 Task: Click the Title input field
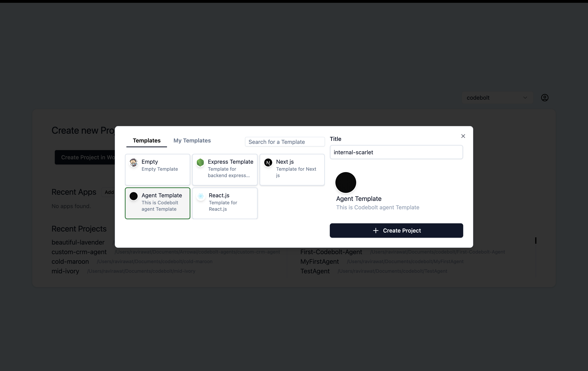tap(396, 152)
